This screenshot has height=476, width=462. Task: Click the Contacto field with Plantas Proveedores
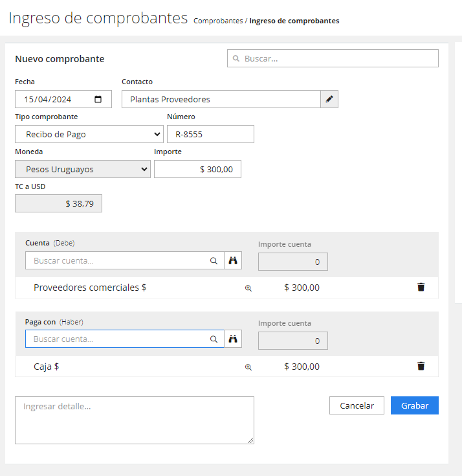[x=221, y=99]
